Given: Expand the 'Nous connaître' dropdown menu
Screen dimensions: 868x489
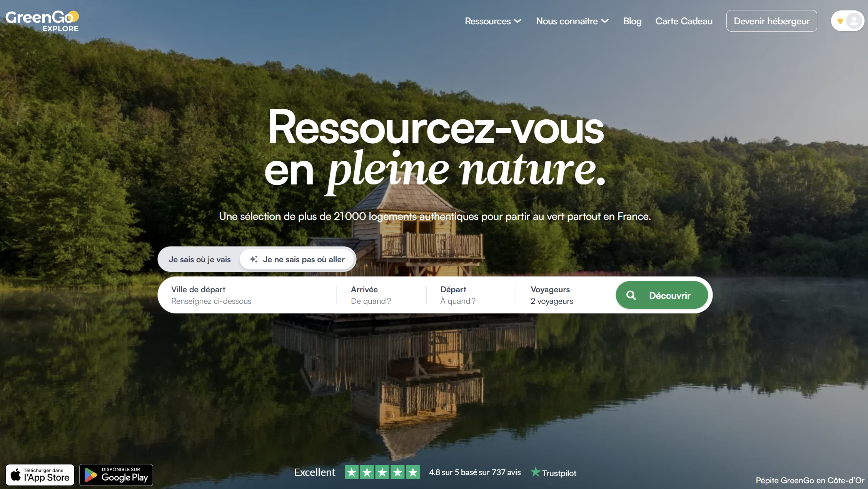Looking at the screenshot, I should click(x=572, y=21).
